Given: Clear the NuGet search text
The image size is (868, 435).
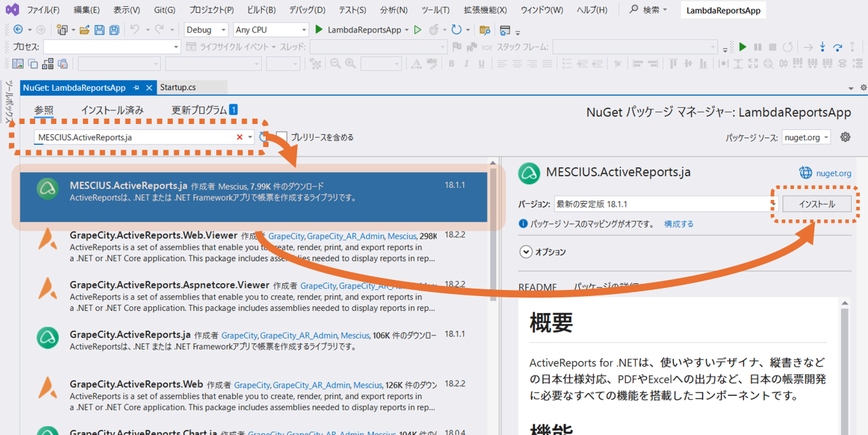Looking at the screenshot, I should (x=239, y=137).
